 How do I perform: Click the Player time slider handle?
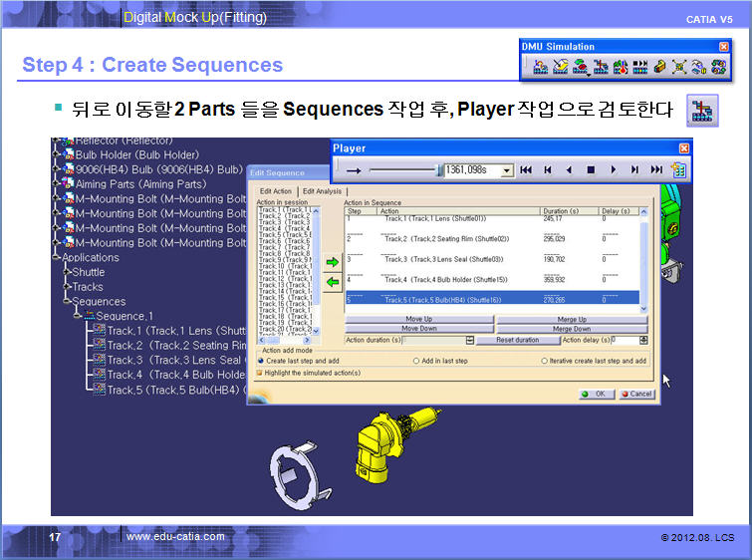437,170
